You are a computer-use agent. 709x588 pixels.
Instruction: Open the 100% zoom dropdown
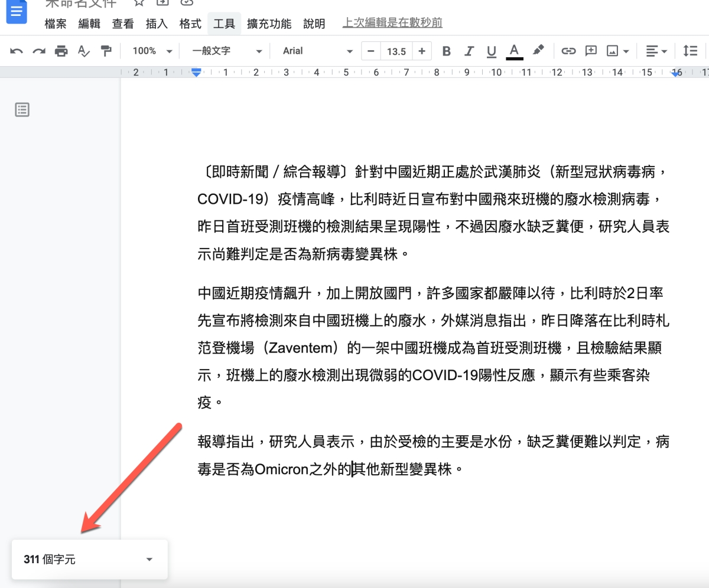[x=152, y=51]
